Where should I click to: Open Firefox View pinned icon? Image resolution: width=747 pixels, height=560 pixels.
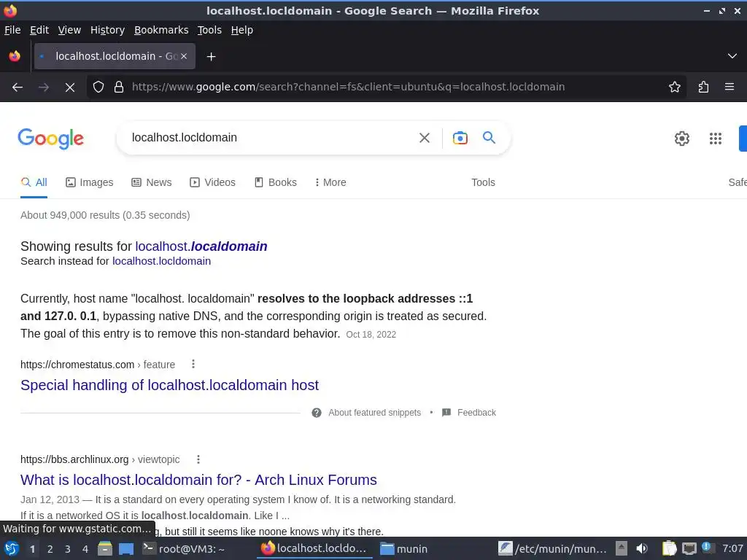pyautogui.click(x=15, y=56)
